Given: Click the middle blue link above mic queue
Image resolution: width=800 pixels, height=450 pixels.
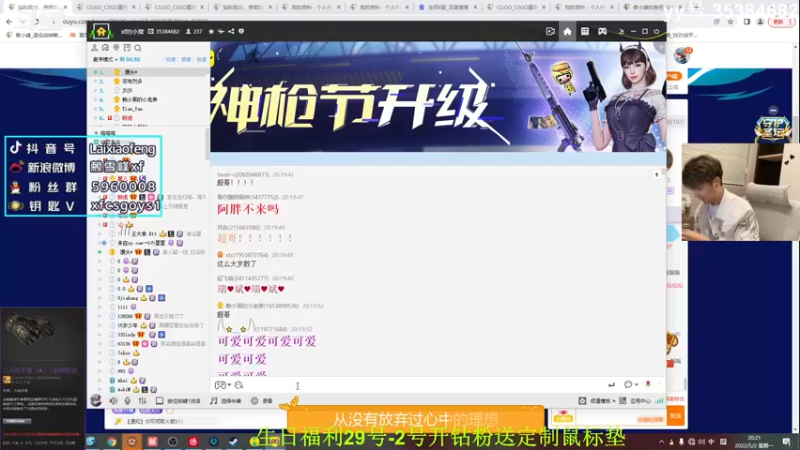Looking at the screenshot, I should [186, 60].
